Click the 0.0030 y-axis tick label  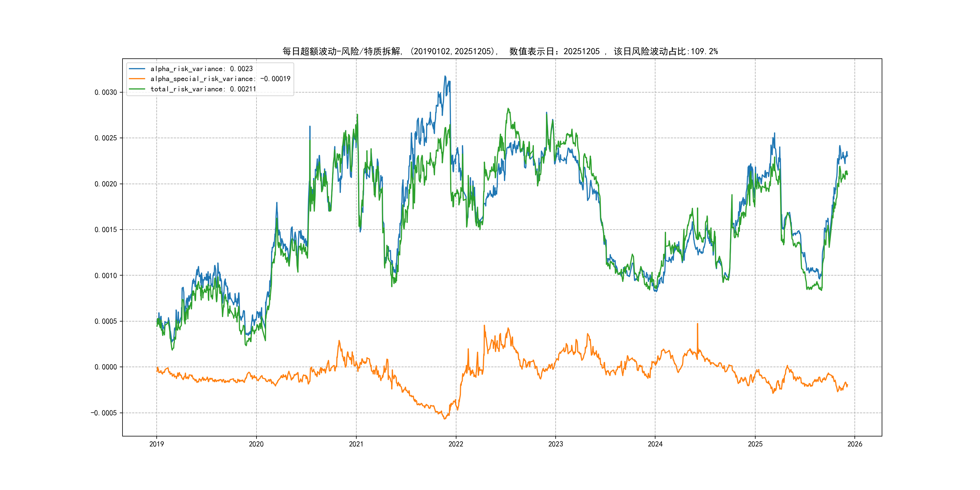(106, 93)
